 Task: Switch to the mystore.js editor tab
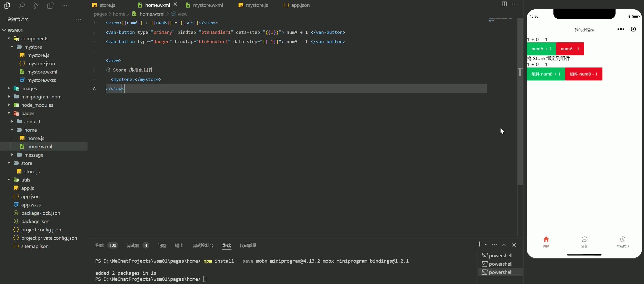[257, 5]
